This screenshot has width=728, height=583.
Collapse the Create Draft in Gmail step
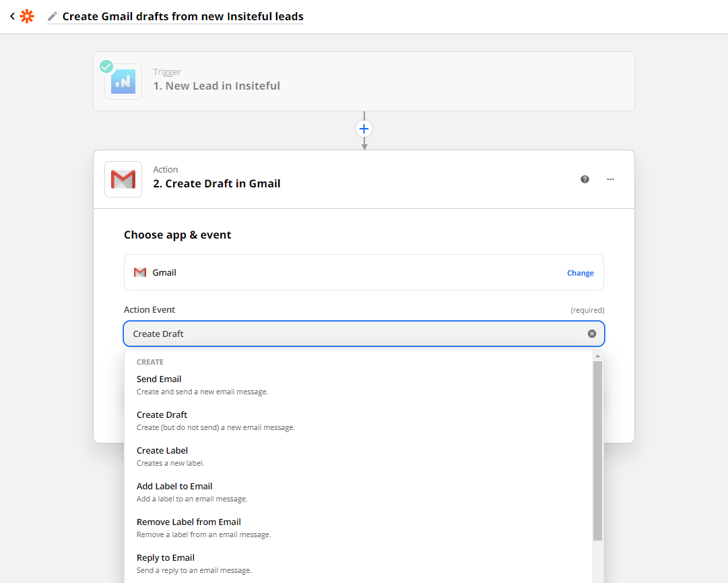coord(217,183)
